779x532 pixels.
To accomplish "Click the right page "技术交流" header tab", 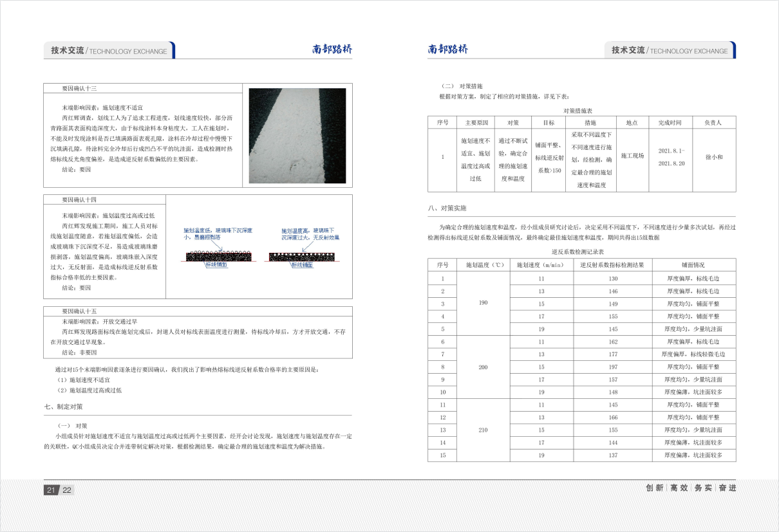I will pos(670,50).
